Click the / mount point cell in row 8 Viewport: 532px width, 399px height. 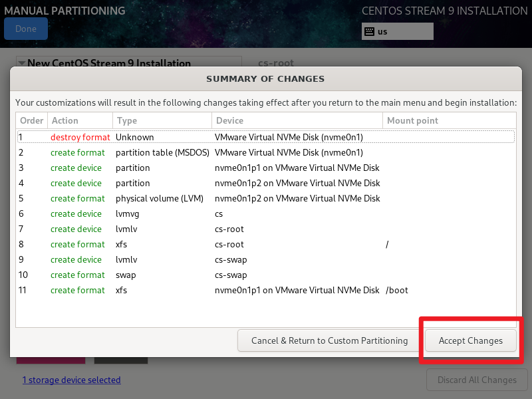pos(387,244)
